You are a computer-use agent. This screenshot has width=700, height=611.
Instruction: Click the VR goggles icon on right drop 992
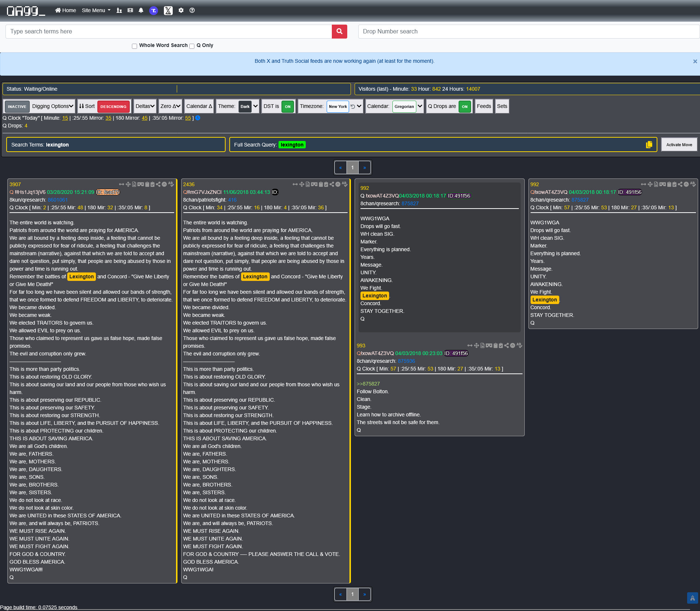tap(663, 184)
